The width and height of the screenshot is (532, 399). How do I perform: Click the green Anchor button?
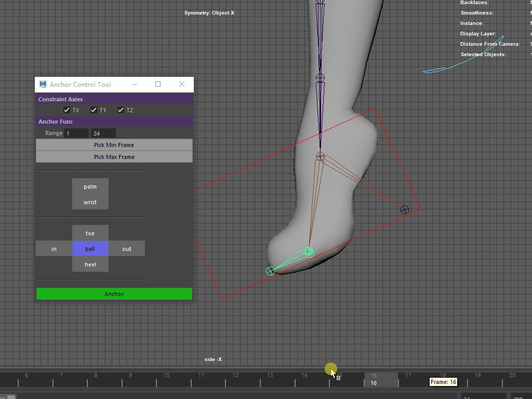(x=114, y=294)
